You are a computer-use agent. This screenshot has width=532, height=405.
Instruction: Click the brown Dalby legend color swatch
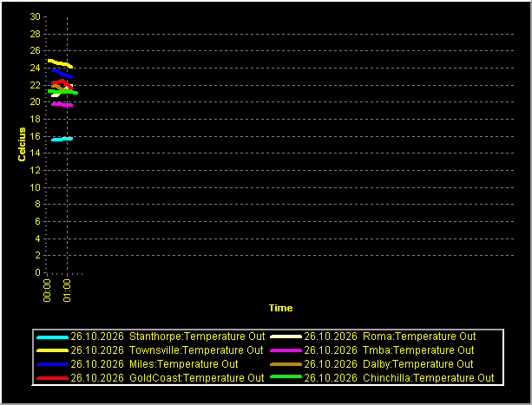[286, 364]
